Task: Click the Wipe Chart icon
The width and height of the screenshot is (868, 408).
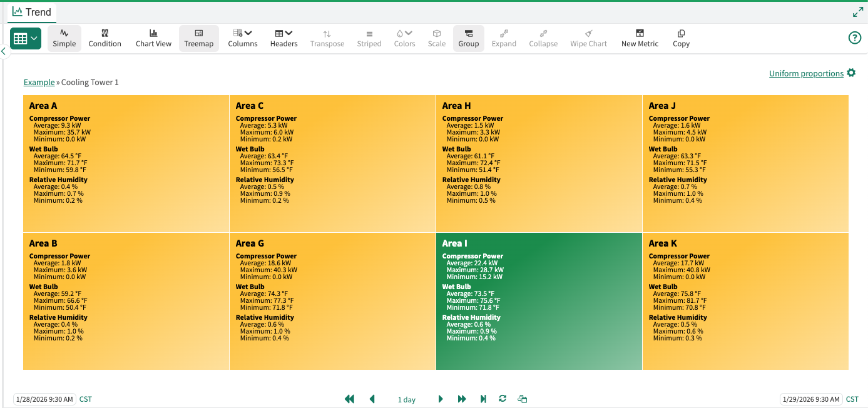Action: click(x=588, y=38)
